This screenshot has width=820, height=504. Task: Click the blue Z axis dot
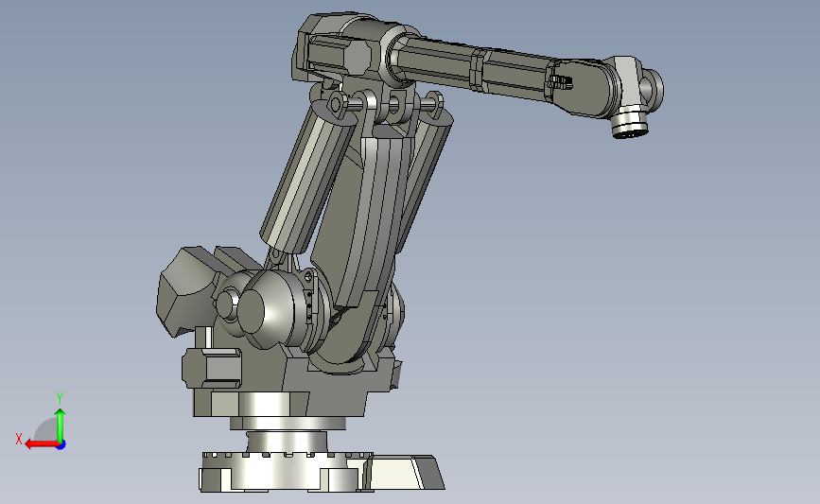tap(61, 445)
